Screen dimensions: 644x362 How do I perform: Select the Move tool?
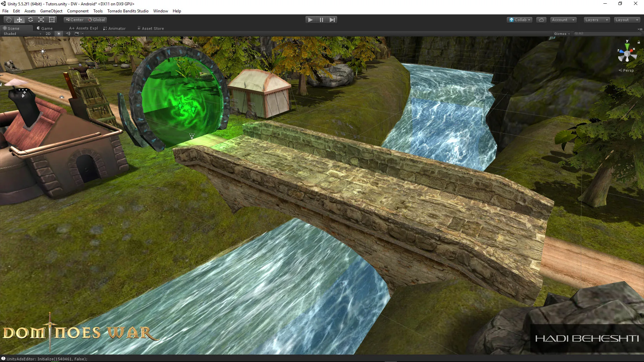pos(19,20)
